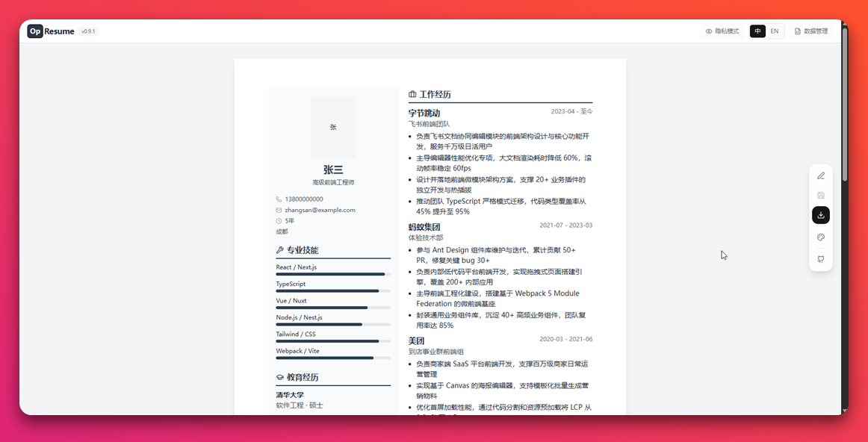Click the dark download resume icon
This screenshot has width=868, height=442.
(821, 215)
